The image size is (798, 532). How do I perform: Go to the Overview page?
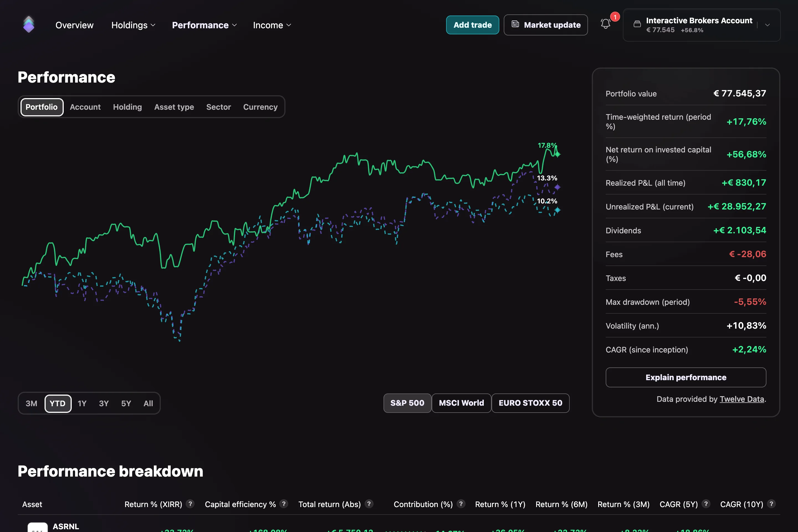tap(74, 25)
